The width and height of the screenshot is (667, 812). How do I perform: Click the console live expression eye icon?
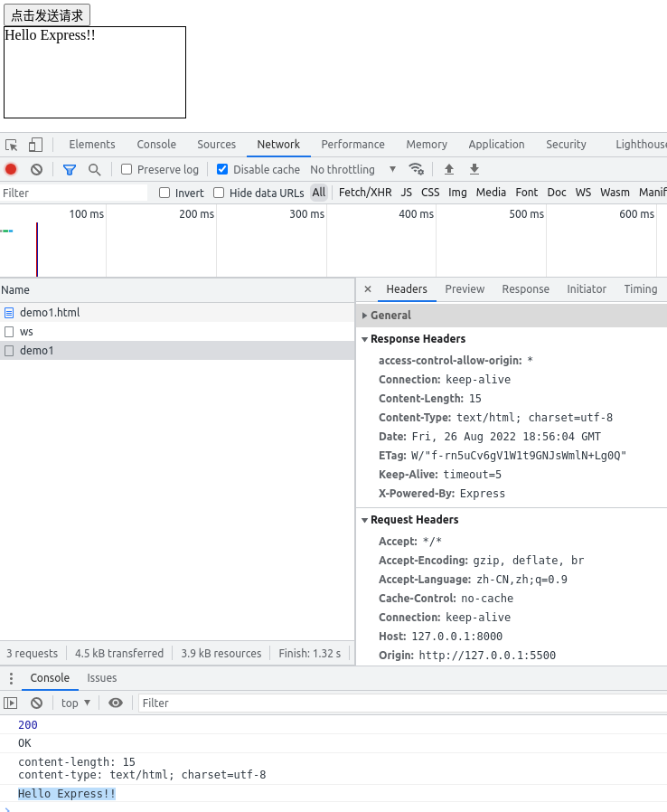116,703
